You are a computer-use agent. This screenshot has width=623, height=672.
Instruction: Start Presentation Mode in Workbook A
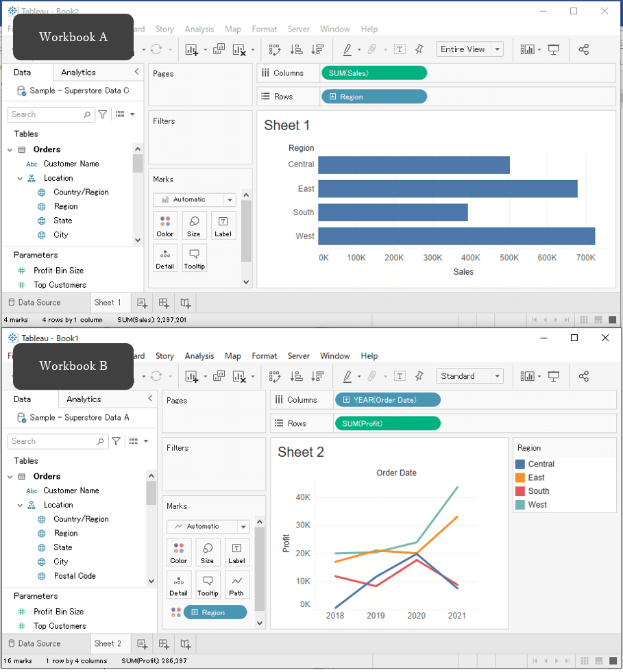[x=554, y=49]
